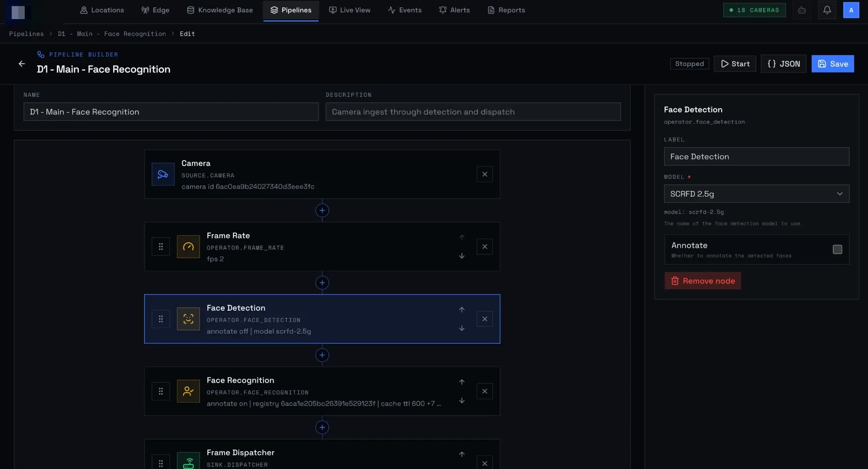Viewport: 868px width, 469px height.
Task: Go back using the left arrow icon
Action: click(x=22, y=64)
